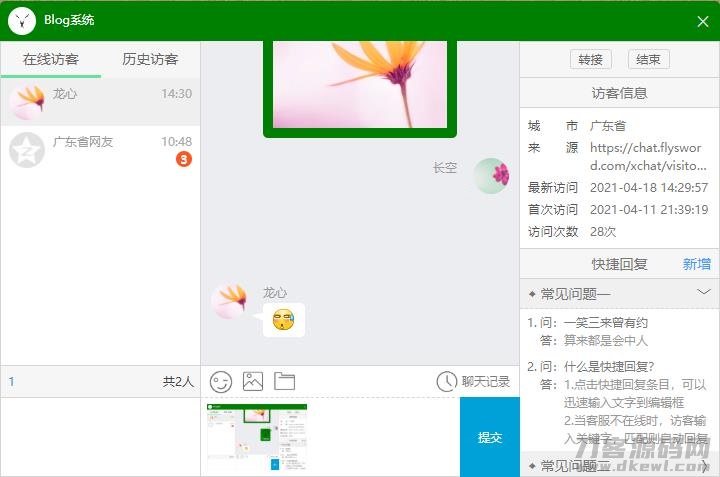Switch to the 在线访客 tab
720x477 pixels.
(51, 59)
